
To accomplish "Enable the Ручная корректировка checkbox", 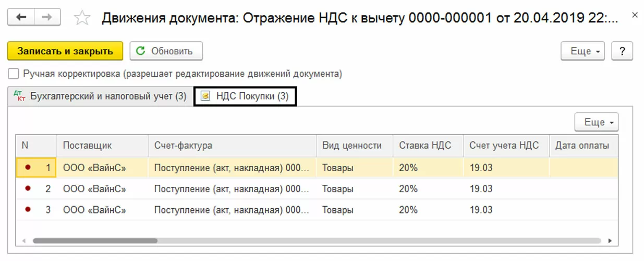I will tap(14, 74).
